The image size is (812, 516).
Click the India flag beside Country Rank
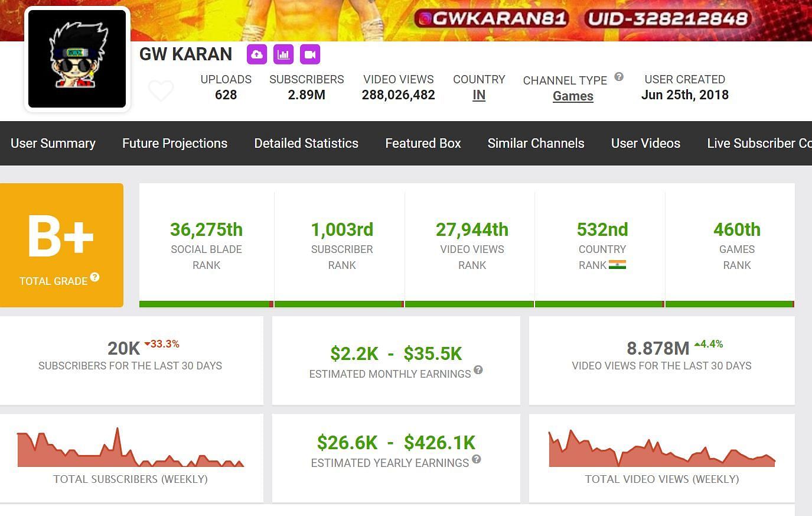pos(617,265)
